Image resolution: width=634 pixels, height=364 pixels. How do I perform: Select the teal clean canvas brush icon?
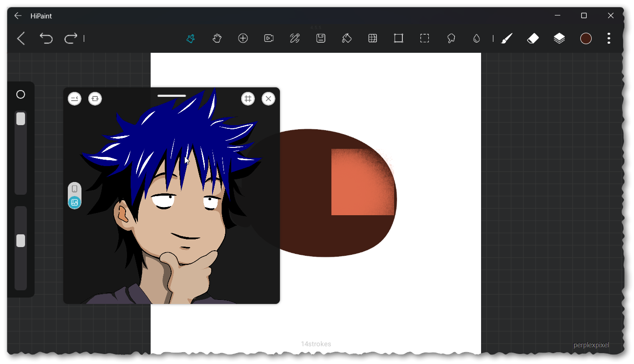tap(191, 38)
